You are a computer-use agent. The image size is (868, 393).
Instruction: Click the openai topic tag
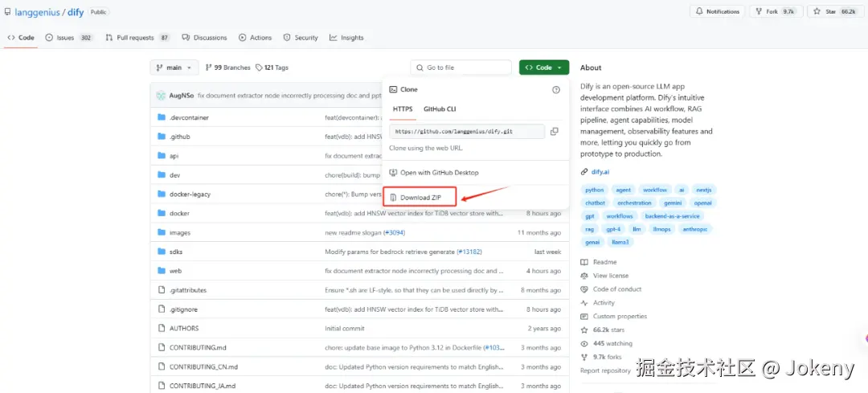pos(703,203)
